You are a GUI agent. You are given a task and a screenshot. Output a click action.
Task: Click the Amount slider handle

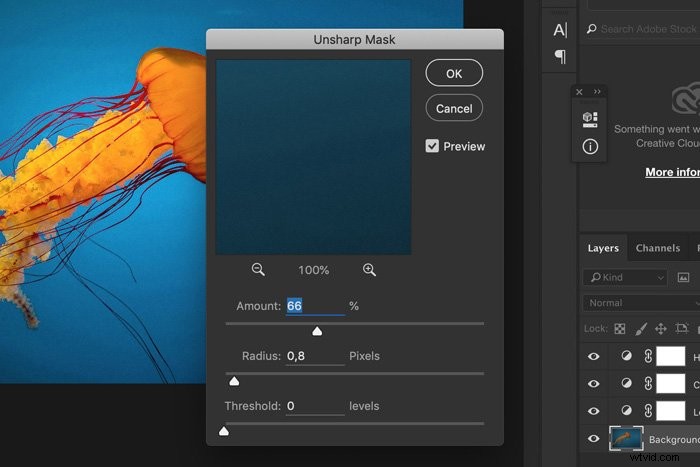click(317, 331)
